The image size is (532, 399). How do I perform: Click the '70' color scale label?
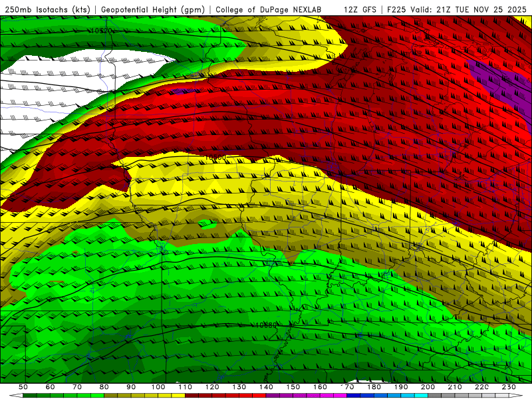[x=77, y=387]
